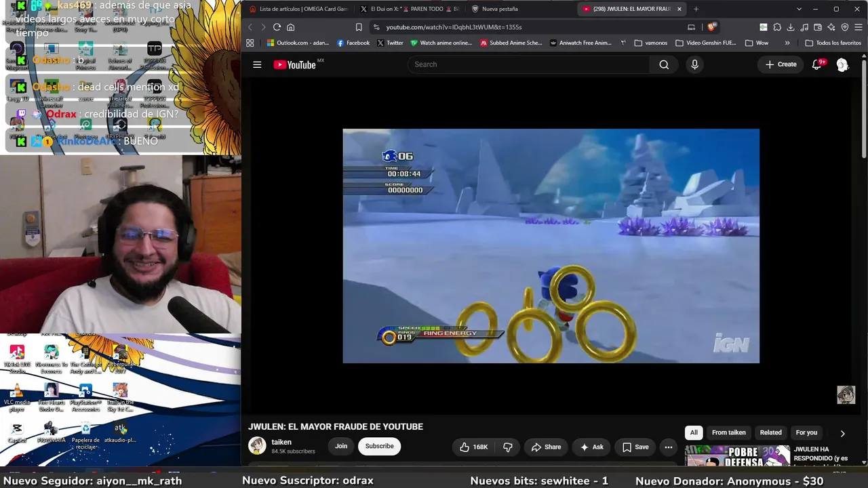Screen dimensions: 868x488
Task: Open more actions ellipsis under the video
Action: pos(668,447)
